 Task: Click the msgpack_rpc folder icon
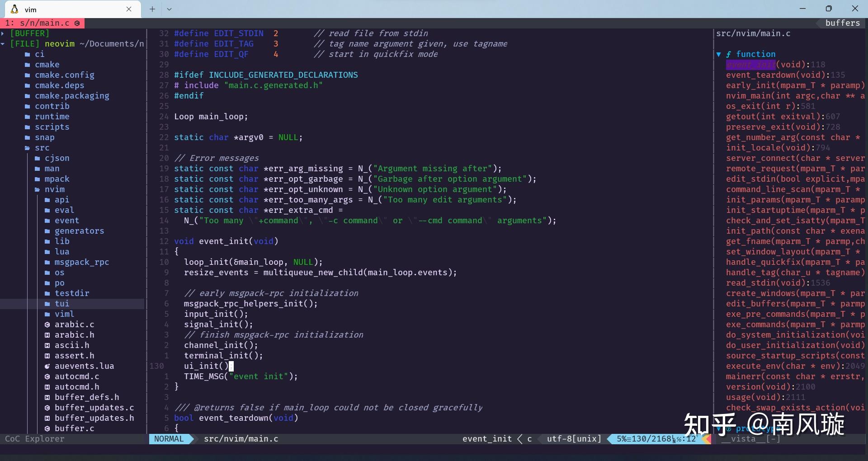tap(47, 262)
